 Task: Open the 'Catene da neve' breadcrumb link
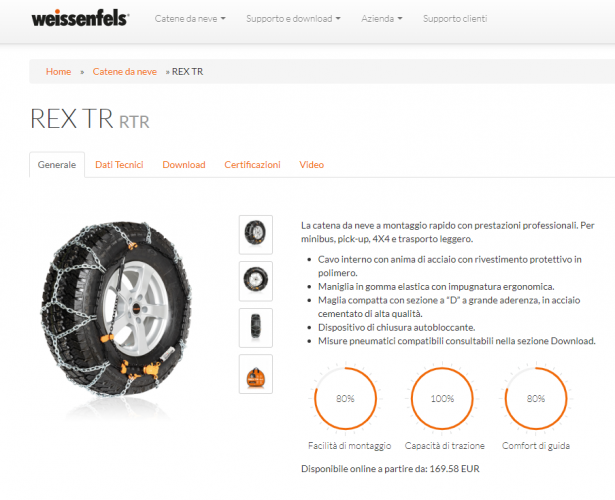pyautogui.click(x=125, y=72)
